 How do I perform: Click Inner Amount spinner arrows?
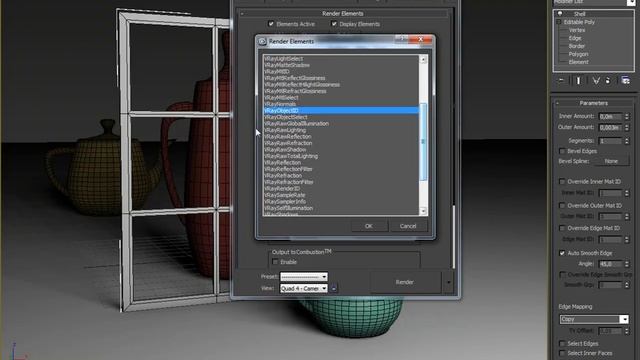[x=627, y=116]
